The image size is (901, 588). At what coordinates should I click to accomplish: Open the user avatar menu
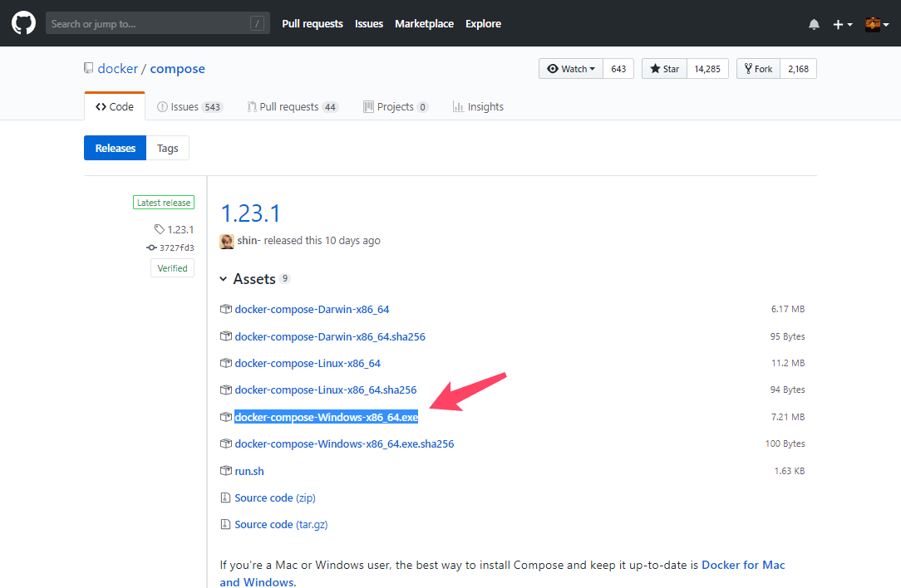point(877,24)
